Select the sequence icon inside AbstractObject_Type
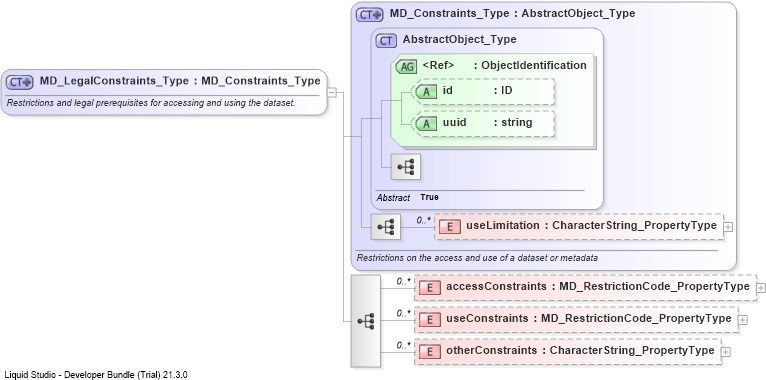Viewport: 766px width, 380px height. 405,167
